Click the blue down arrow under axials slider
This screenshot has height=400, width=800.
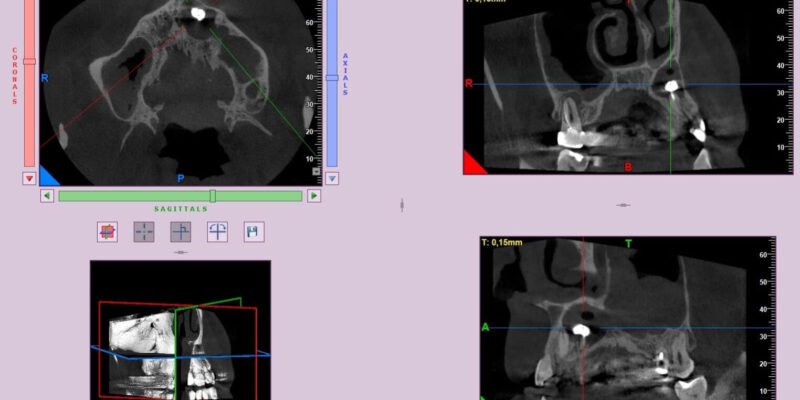click(x=332, y=178)
